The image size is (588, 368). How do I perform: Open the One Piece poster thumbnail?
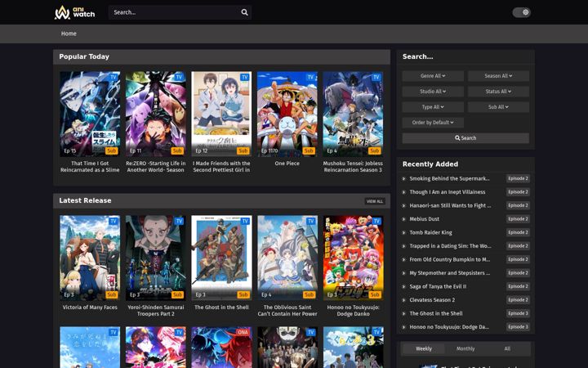click(x=287, y=114)
